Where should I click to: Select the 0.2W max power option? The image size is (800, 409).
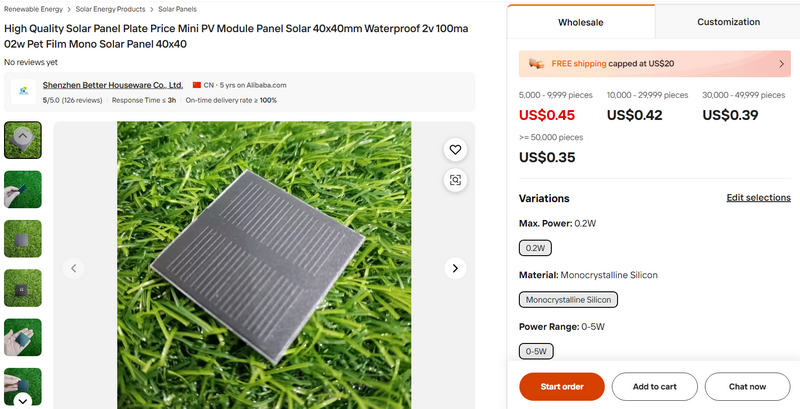click(536, 248)
